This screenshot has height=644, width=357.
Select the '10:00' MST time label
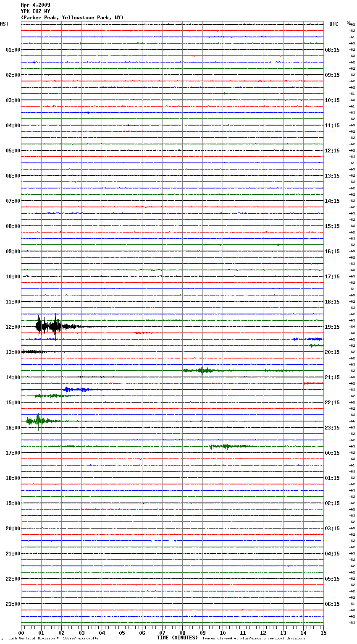pyautogui.click(x=13, y=277)
